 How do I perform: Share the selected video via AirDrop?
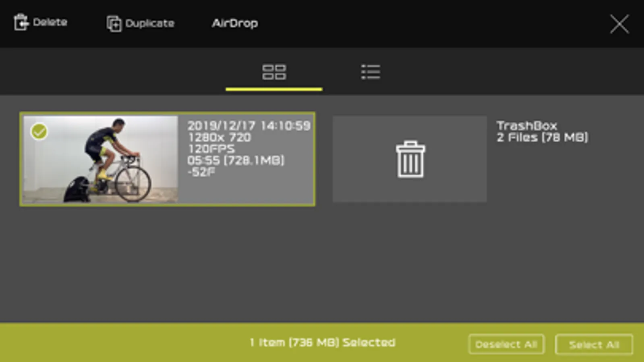[235, 23]
